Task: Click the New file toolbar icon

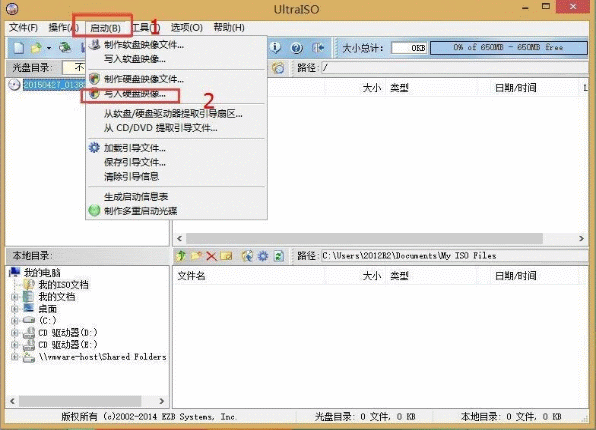Action: pyautogui.click(x=19, y=48)
